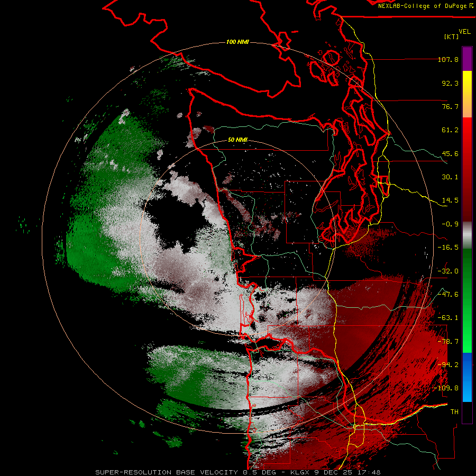The image size is (476, 476).
Task: Click the -16.5 legend value
Action: [x=448, y=248]
